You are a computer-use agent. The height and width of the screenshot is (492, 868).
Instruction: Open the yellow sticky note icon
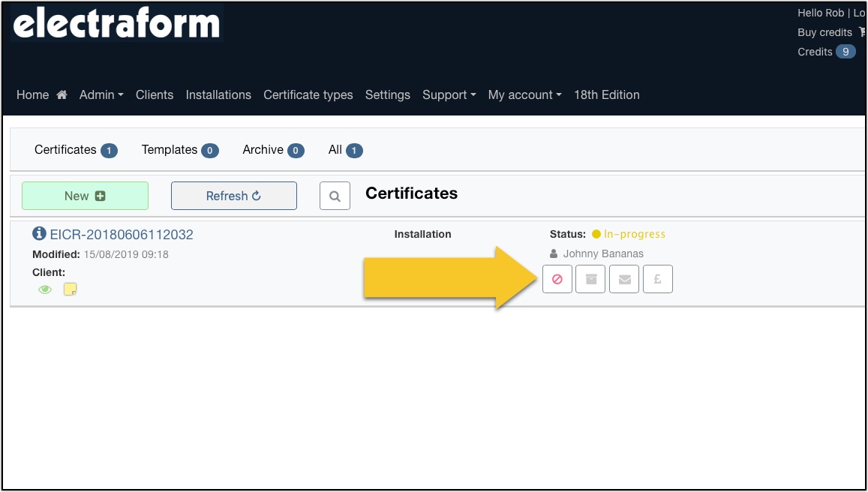(70, 289)
